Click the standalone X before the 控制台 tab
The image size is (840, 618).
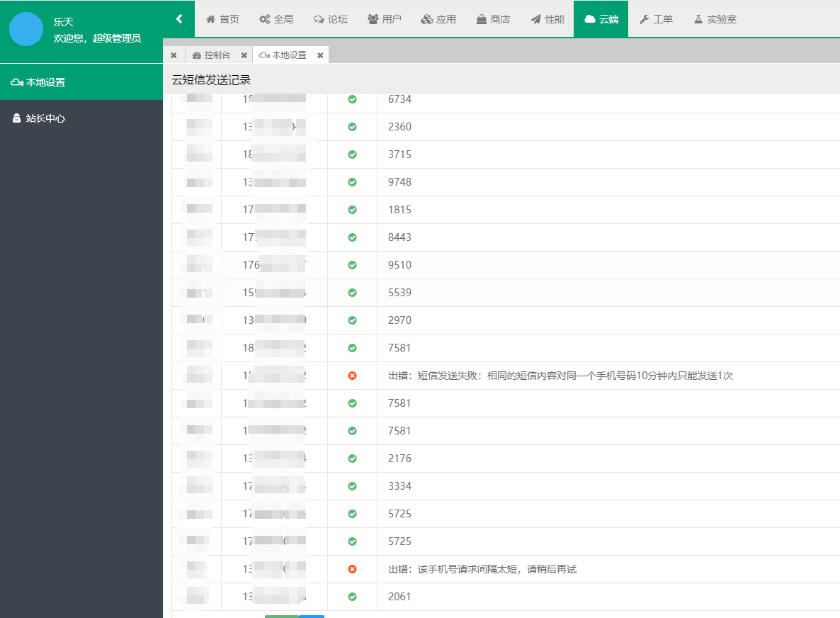[174, 55]
